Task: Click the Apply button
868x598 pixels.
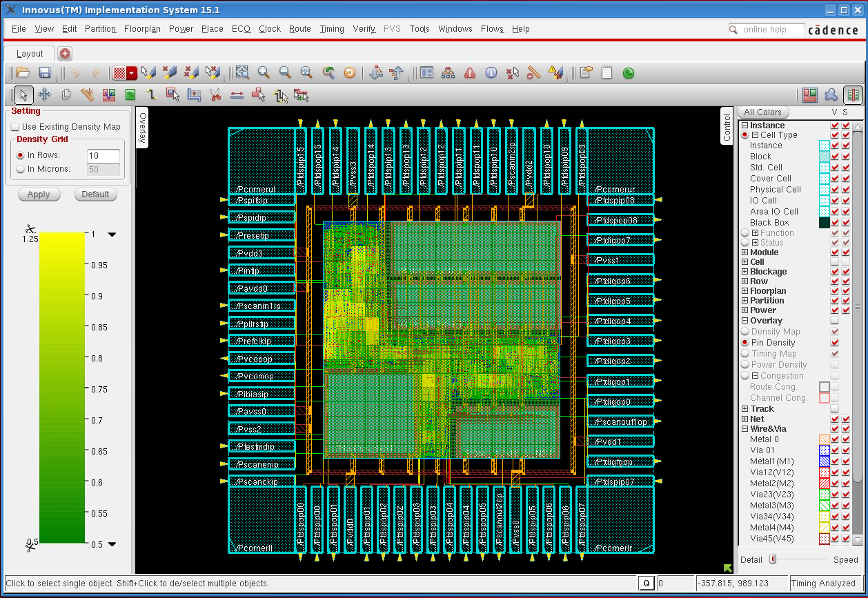Action: (x=39, y=195)
